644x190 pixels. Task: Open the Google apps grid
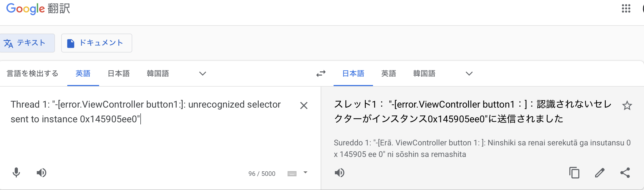[x=626, y=9]
